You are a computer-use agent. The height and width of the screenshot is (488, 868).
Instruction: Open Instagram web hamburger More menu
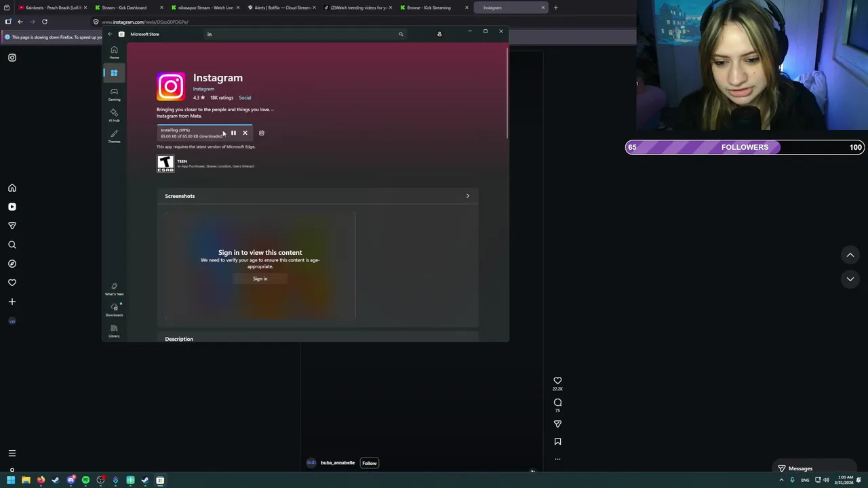pyautogui.click(x=12, y=453)
